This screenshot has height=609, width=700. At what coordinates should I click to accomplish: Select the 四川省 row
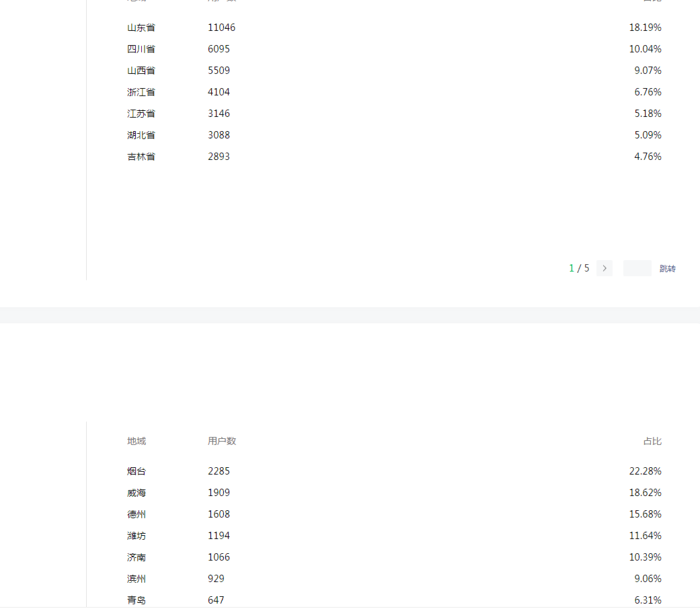pos(141,49)
